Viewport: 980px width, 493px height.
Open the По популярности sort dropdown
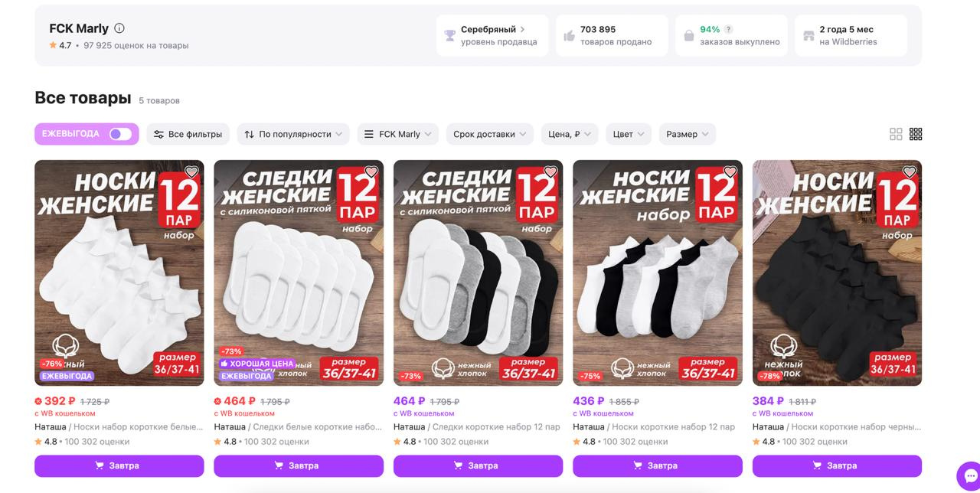tap(293, 134)
